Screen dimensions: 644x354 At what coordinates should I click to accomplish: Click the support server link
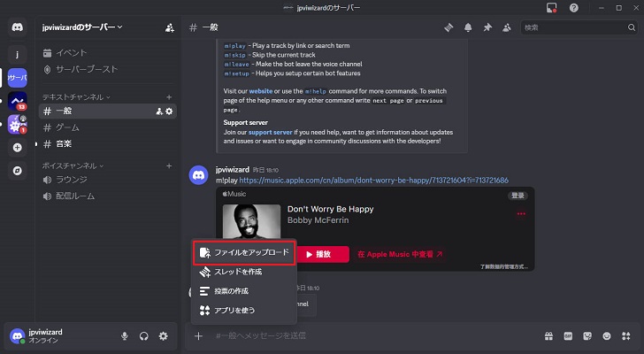(271, 132)
